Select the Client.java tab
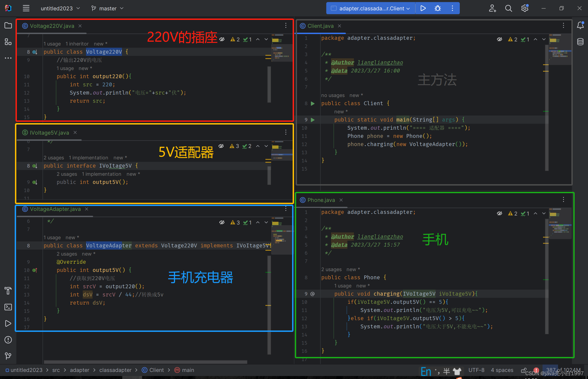The image size is (588, 379). [x=320, y=26]
